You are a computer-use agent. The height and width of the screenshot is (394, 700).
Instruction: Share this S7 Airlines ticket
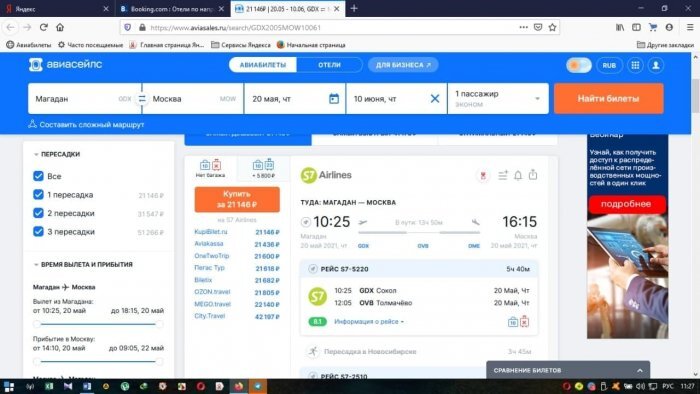(533, 175)
